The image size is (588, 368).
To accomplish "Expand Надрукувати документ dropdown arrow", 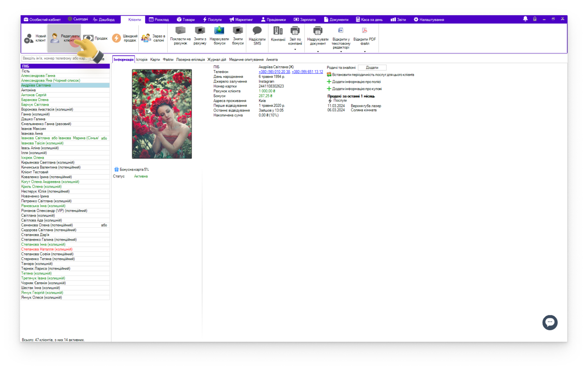I will click(318, 52).
